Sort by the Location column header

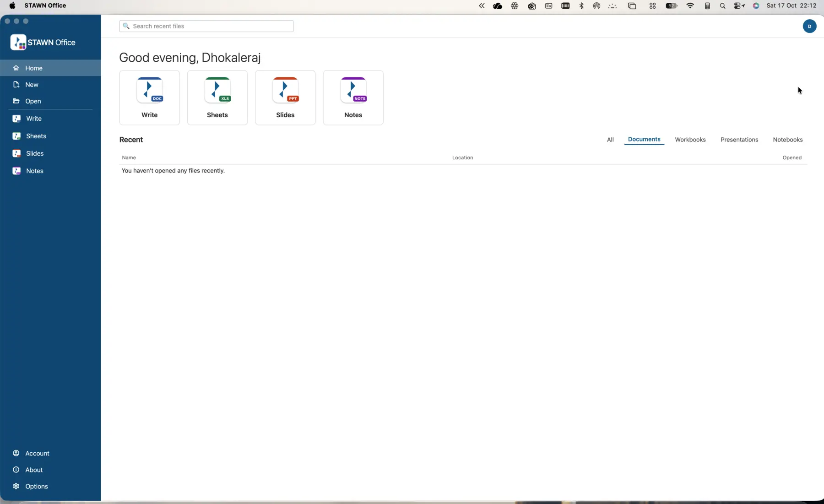pyautogui.click(x=462, y=157)
